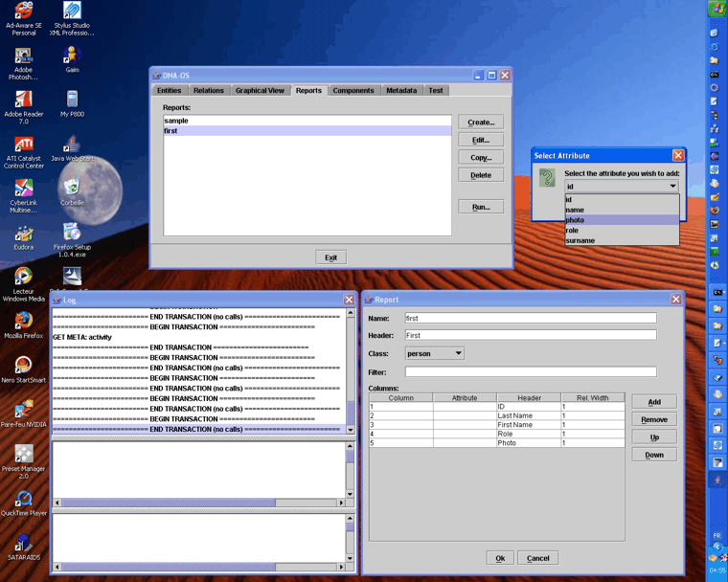
Task: Click the Edit... report button
Action: coord(481,140)
